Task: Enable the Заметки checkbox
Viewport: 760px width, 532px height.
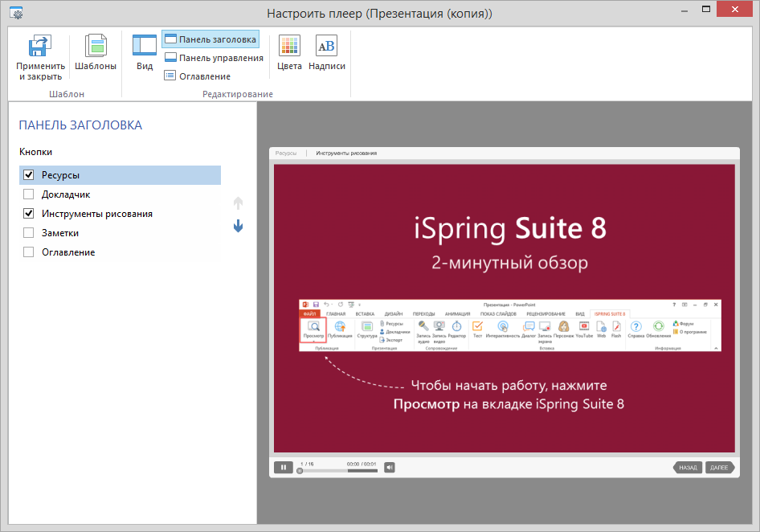Action: coord(29,233)
